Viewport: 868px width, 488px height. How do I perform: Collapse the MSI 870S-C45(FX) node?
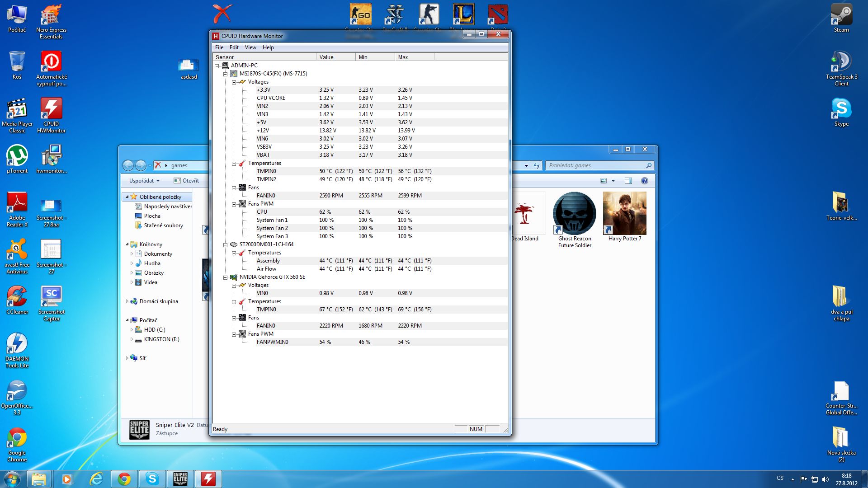pos(226,74)
